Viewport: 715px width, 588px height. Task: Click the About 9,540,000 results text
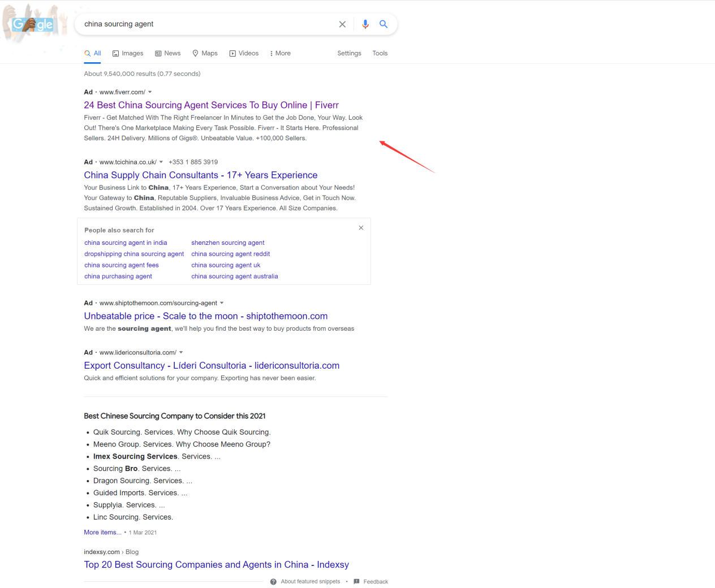[x=142, y=74]
